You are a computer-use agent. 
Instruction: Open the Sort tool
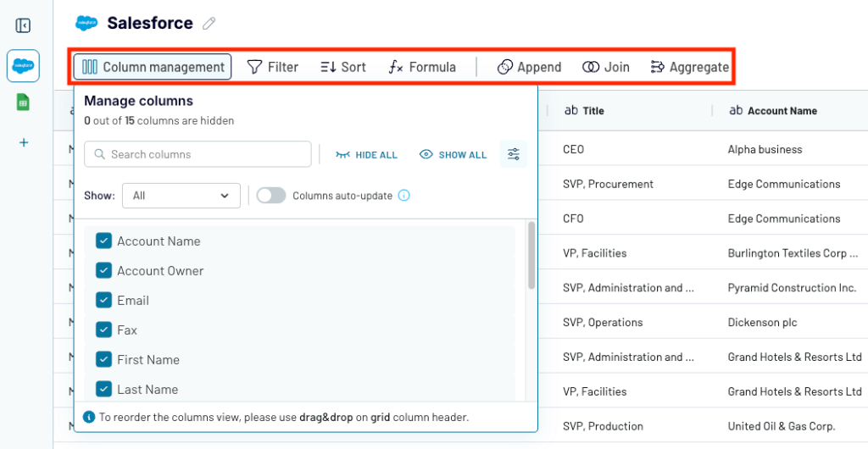(343, 67)
